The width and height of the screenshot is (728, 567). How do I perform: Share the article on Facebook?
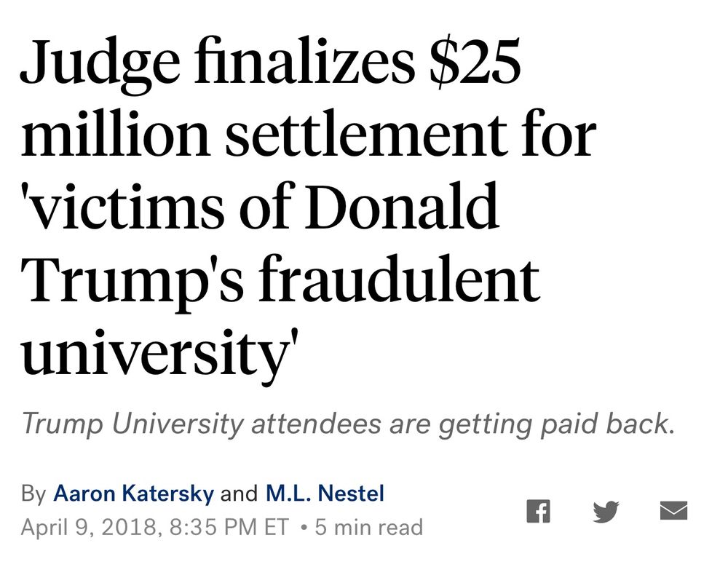pyautogui.click(x=539, y=511)
